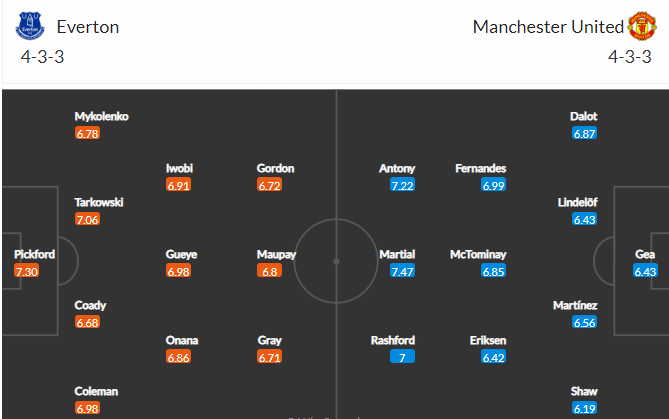
Task: Click Antony's 7.22 rating badge
Action: click(402, 185)
